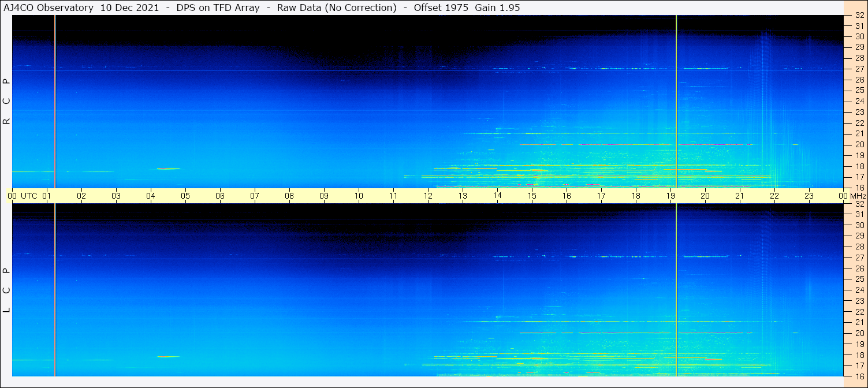Click the 13 hour label on time axis
The height and width of the screenshot is (388, 868).
463,196
